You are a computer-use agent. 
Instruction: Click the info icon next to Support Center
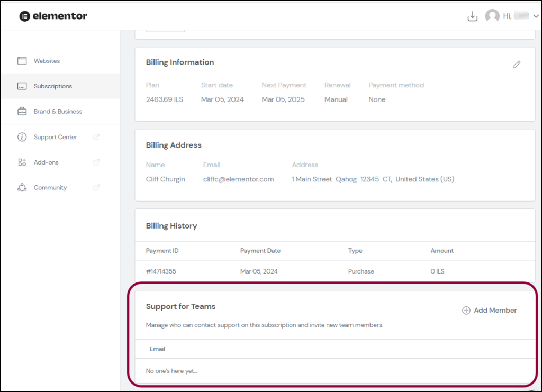pyautogui.click(x=22, y=137)
